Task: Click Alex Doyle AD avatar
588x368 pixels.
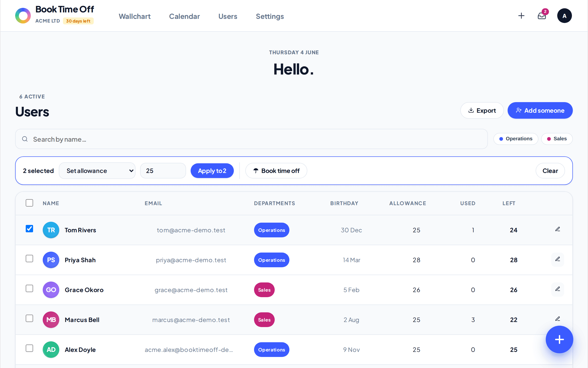Action: coord(51,350)
